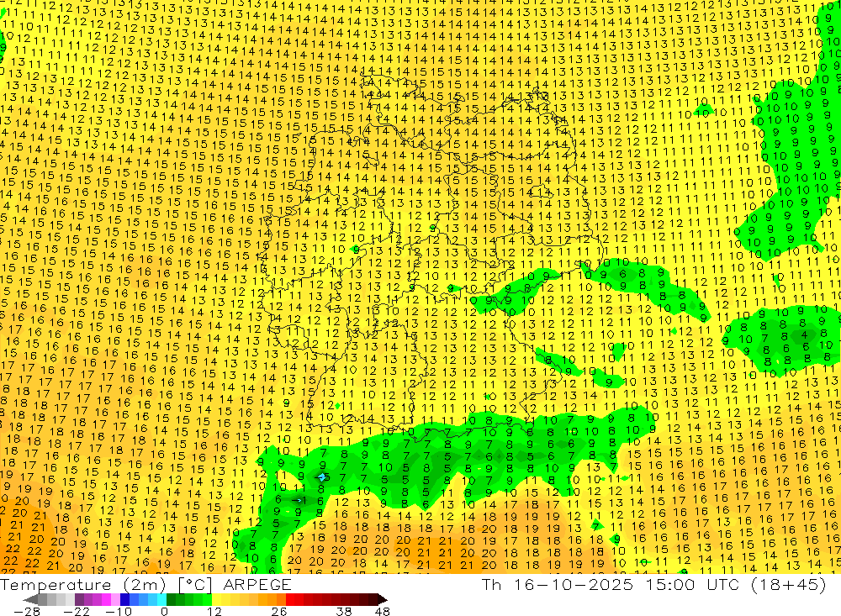Click the bright red legend swatch after 26
841x616 pixels.
290,600
